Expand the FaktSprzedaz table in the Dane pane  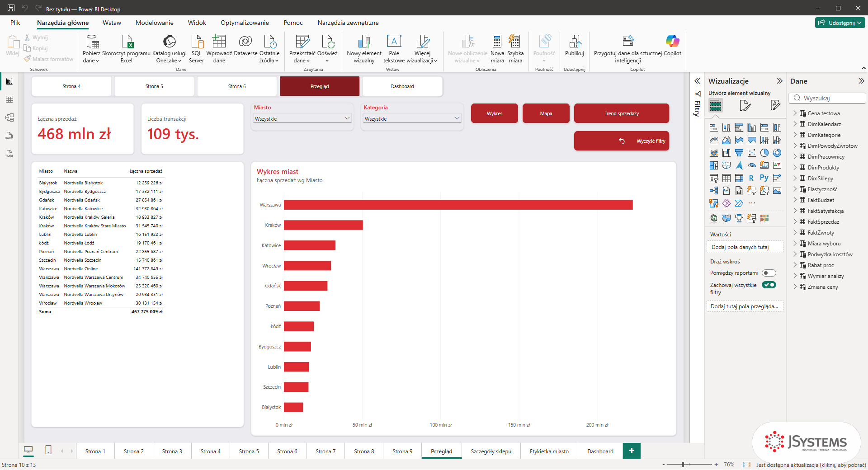(x=795, y=221)
